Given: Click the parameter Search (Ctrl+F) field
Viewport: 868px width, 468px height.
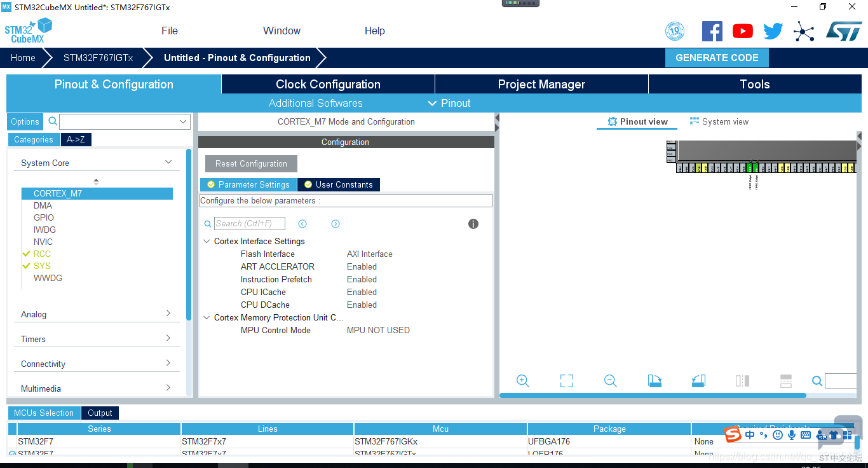Looking at the screenshot, I should [x=250, y=223].
